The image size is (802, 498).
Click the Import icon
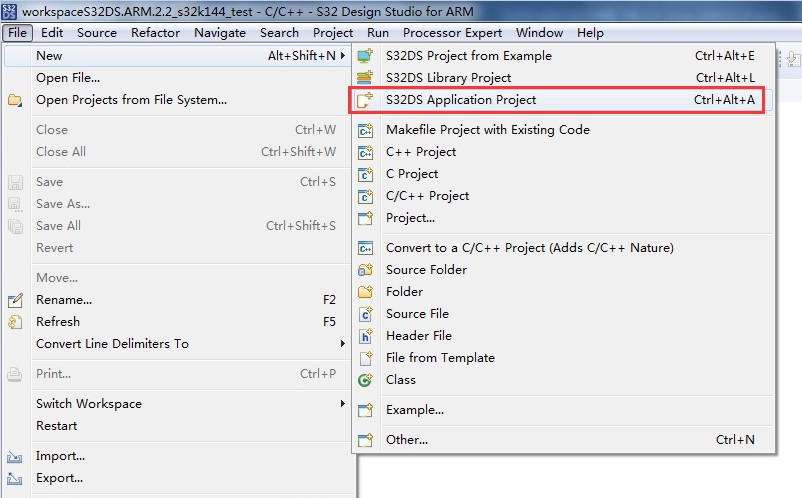pyautogui.click(x=15, y=456)
